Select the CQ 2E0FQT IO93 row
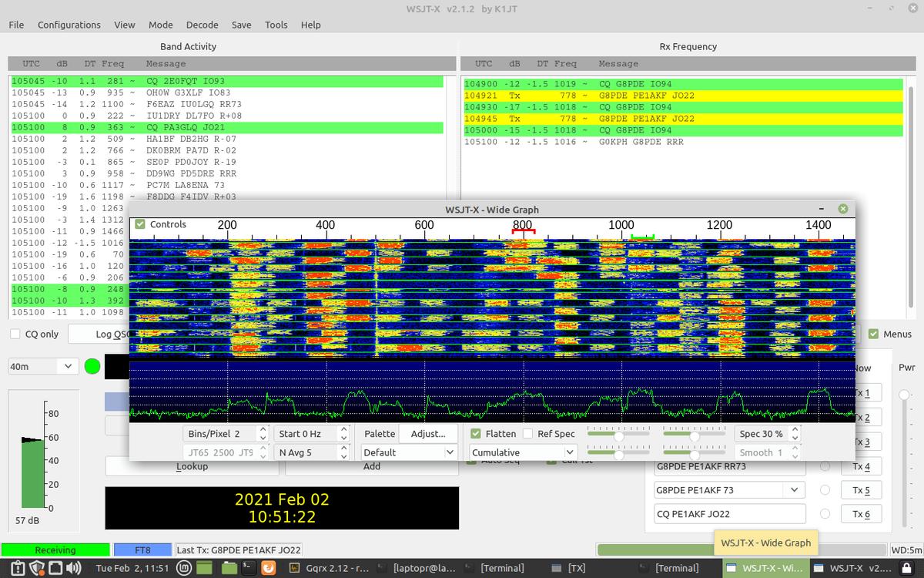924x578 pixels. pos(227,81)
